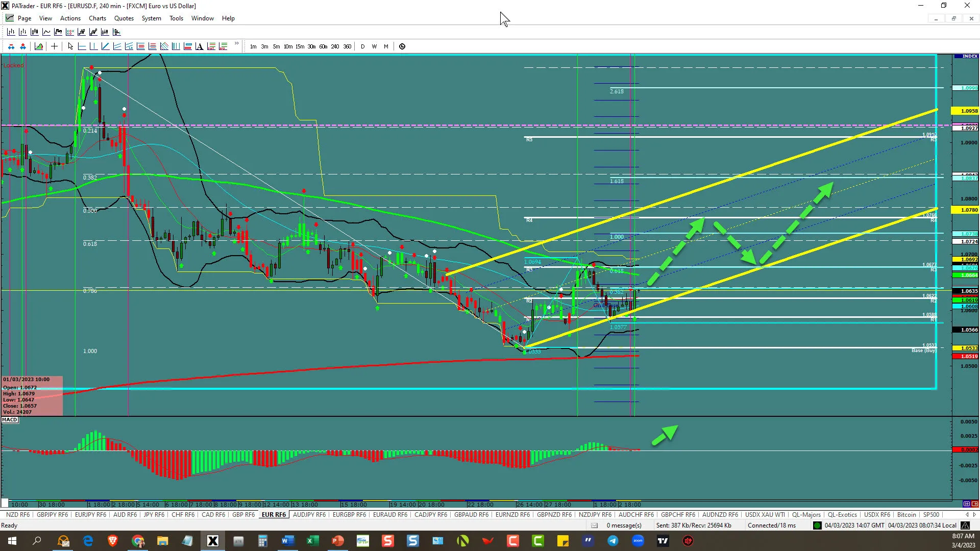Select the vertical line drawing tool
The image size is (980, 551).
(x=93, y=46)
